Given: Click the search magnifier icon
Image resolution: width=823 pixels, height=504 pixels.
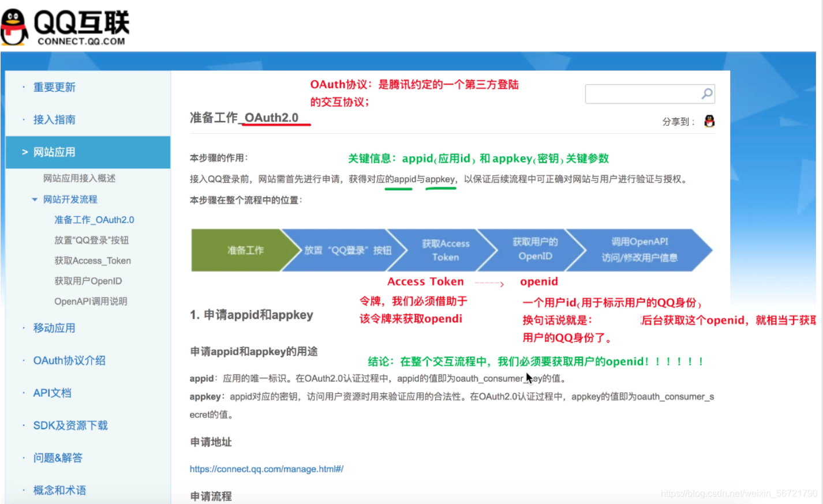Looking at the screenshot, I should (707, 93).
